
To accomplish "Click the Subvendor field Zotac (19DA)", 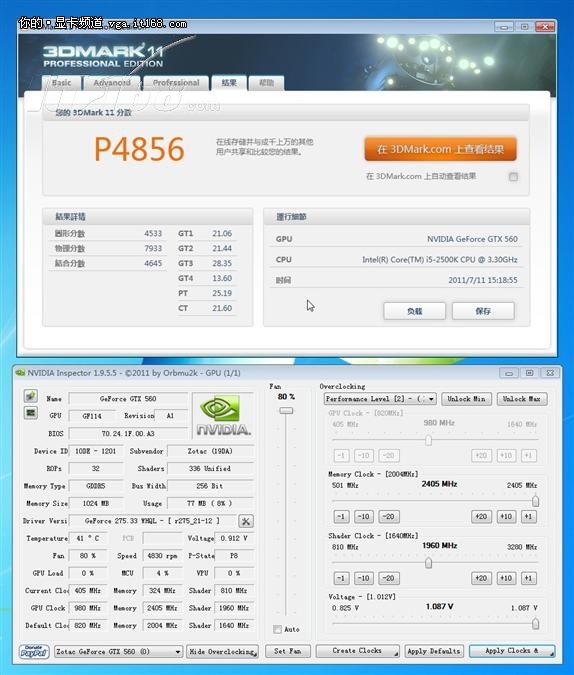I will [x=210, y=451].
